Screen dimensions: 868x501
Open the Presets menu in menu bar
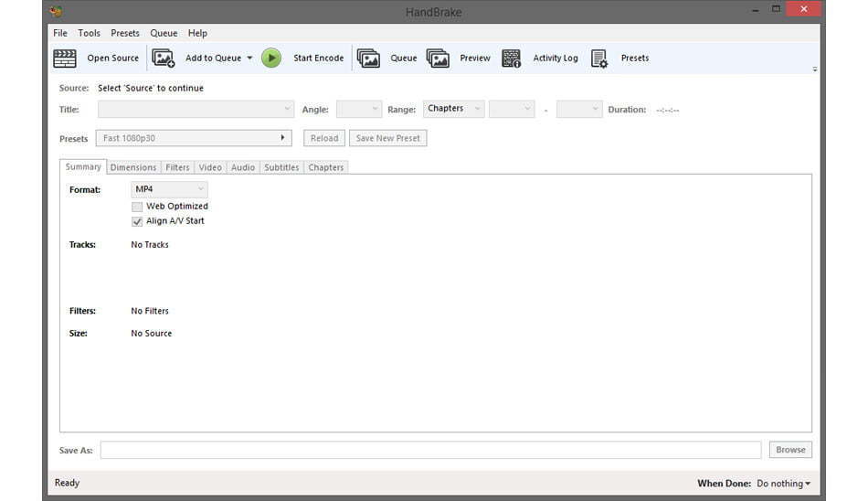point(125,33)
